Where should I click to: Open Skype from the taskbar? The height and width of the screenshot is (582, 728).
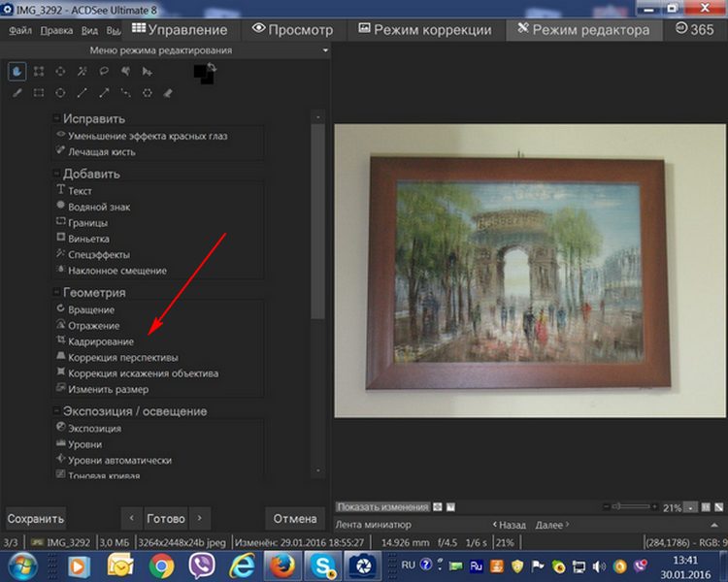(323, 566)
